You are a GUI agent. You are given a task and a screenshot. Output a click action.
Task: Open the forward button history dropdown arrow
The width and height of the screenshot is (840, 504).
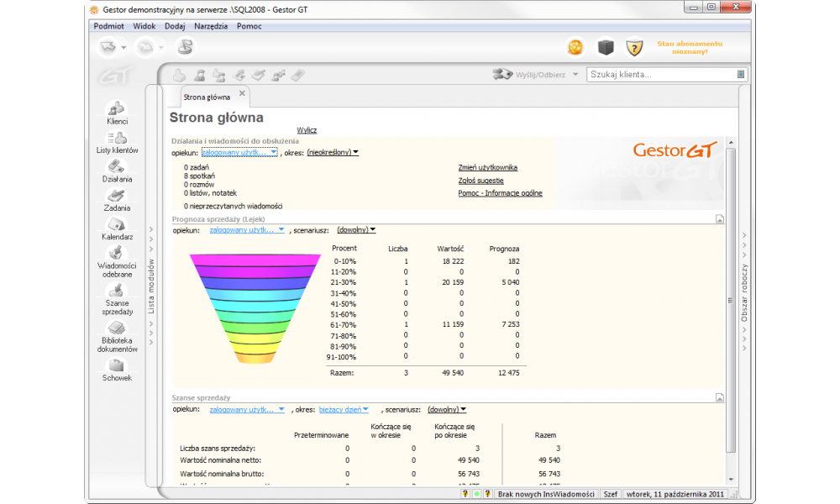(160, 48)
